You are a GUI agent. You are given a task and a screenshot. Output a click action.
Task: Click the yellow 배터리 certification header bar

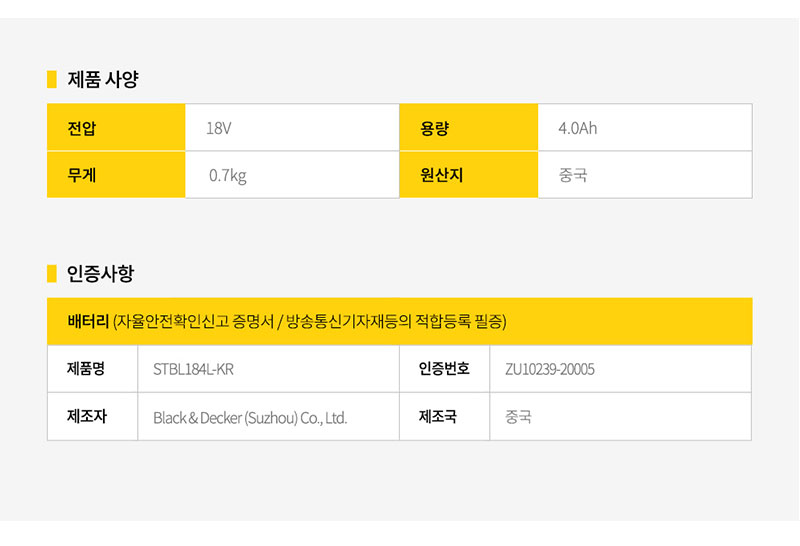tap(399, 321)
